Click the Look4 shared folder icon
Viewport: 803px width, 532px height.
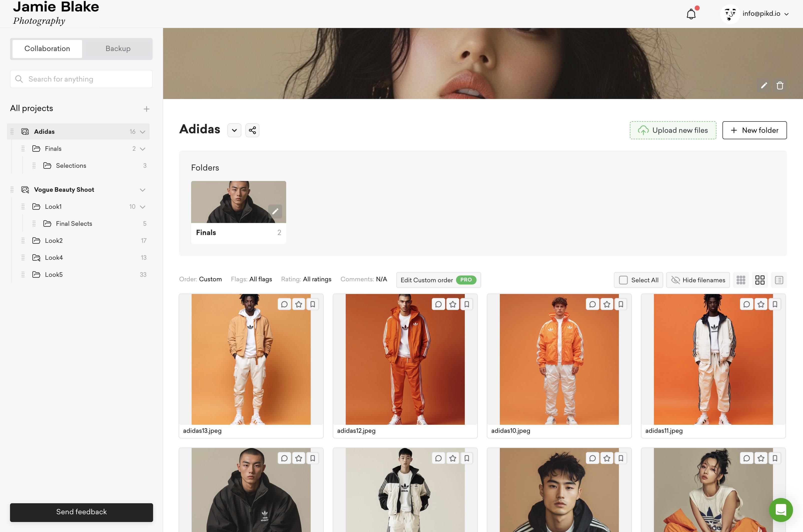point(36,257)
